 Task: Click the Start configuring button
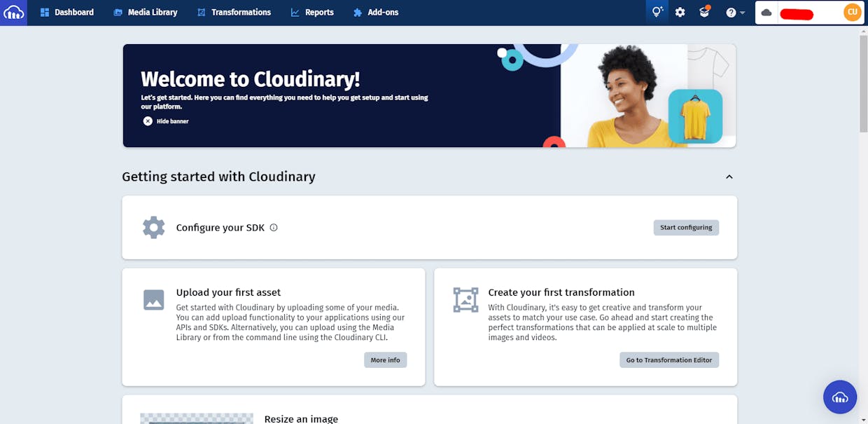(x=686, y=228)
